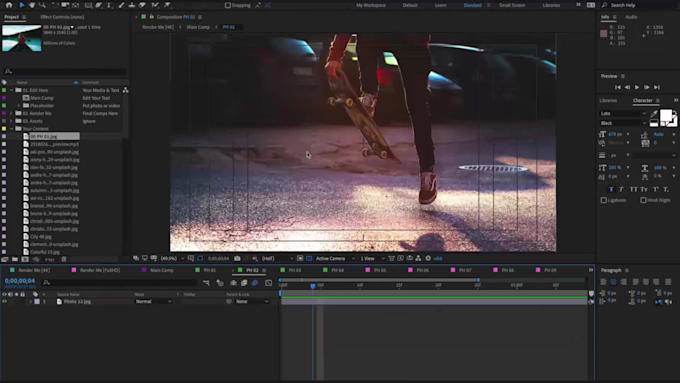Toggle the fast previews button in viewer
This screenshot has height=383, width=680.
pos(401,259)
